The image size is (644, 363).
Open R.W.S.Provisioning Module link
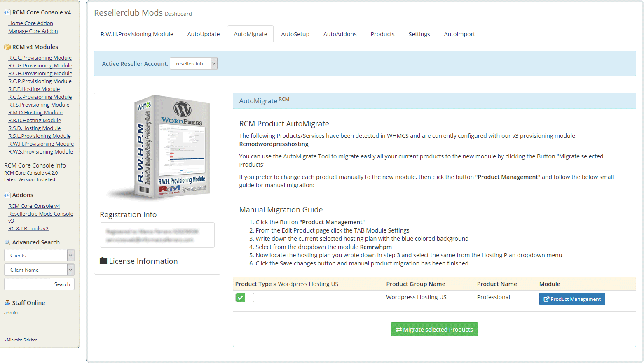(40, 152)
